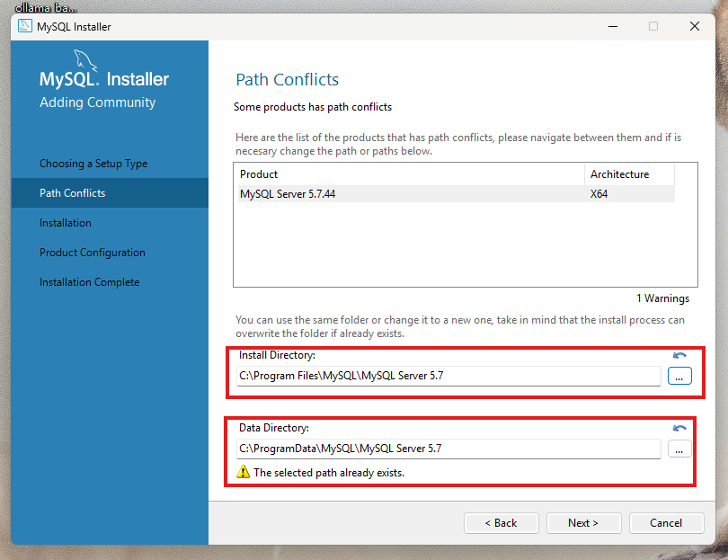
Task: Minimize the MySQL Installer window
Action: [613, 26]
